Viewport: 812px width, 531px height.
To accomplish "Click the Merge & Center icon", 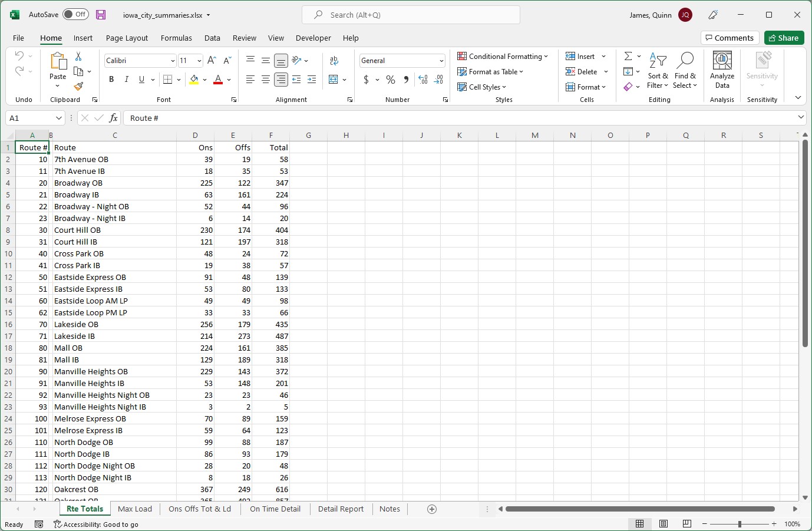I will click(334, 80).
